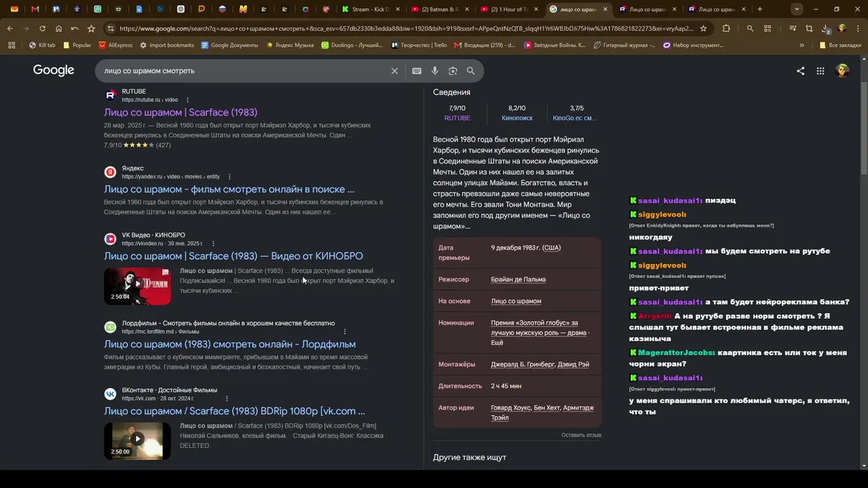The height and width of the screenshot is (488, 868).
Task: Open the browser downloads button
Action: [825, 28]
